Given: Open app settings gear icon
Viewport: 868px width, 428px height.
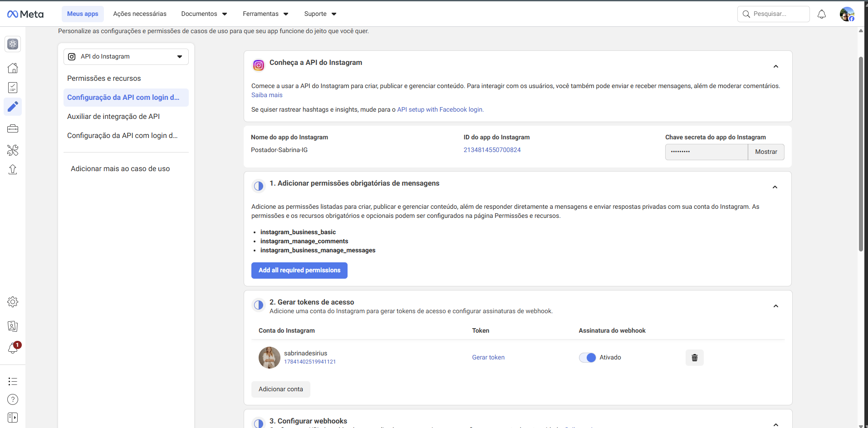Looking at the screenshot, I should pyautogui.click(x=13, y=302).
